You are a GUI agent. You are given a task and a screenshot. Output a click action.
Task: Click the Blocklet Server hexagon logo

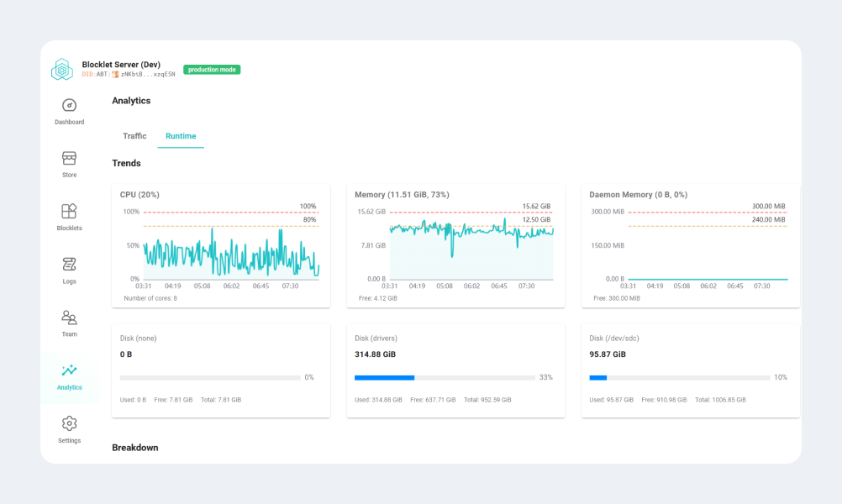62,69
